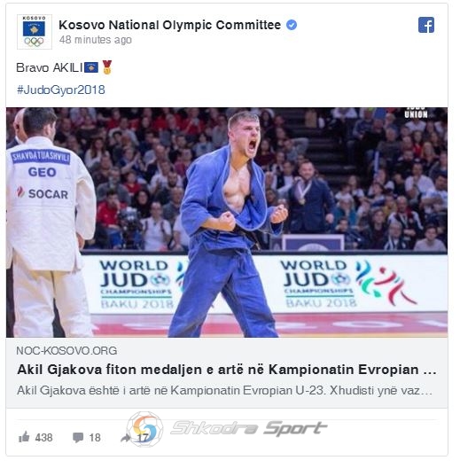Click the 'Bravo AKILI' post text

tap(50, 67)
